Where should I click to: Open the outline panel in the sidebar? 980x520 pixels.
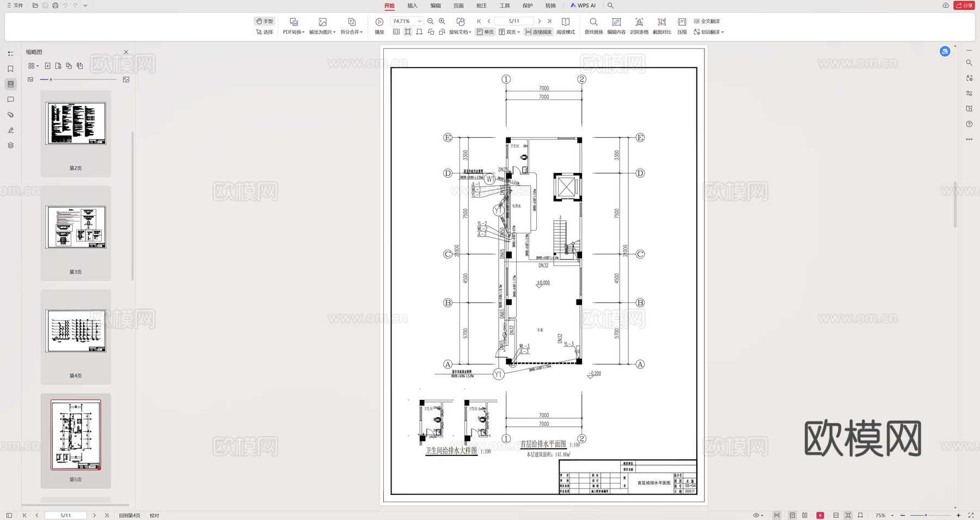[x=10, y=54]
